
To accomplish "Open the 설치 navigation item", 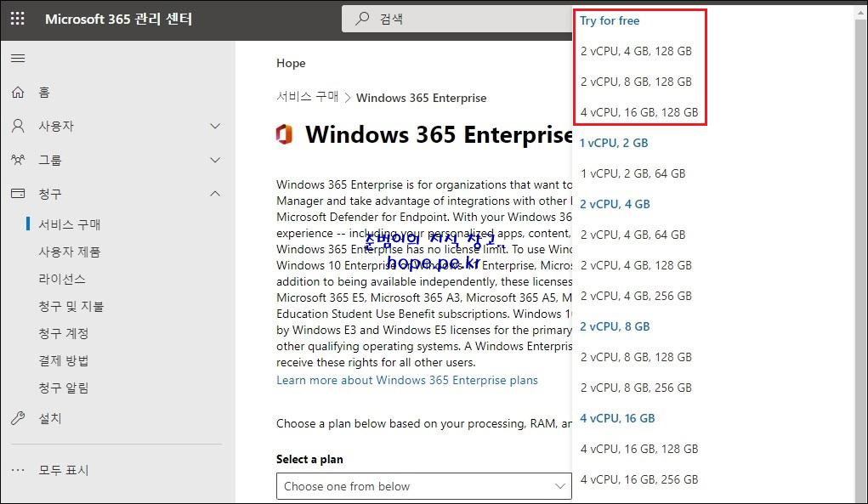I will pyautogui.click(x=50, y=418).
